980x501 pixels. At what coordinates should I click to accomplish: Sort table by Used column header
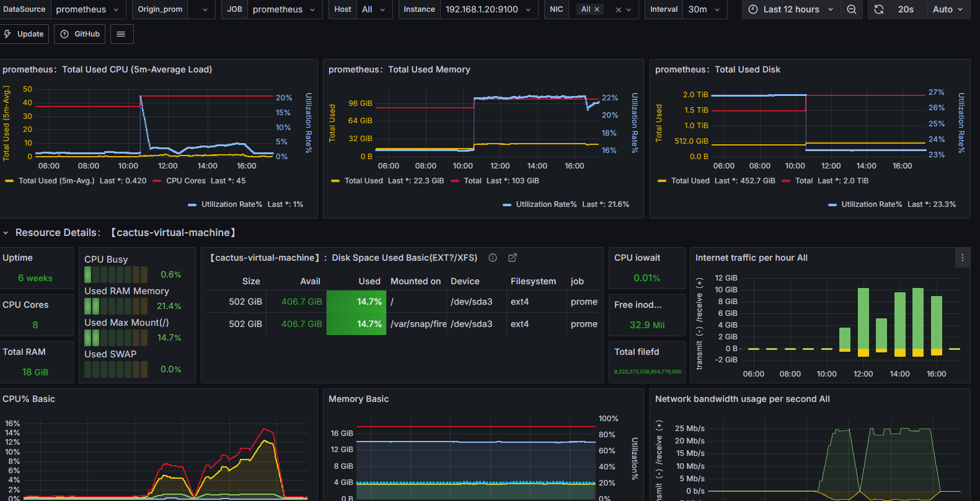[369, 281]
